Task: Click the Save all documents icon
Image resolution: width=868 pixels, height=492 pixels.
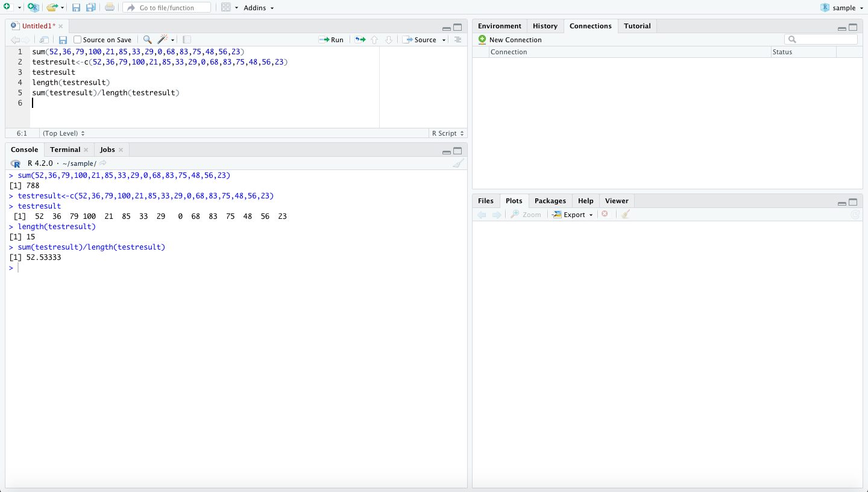Action: point(90,8)
